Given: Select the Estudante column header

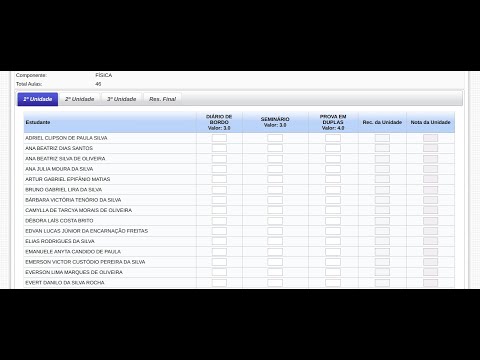Looking at the screenshot, I should pos(110,122).
